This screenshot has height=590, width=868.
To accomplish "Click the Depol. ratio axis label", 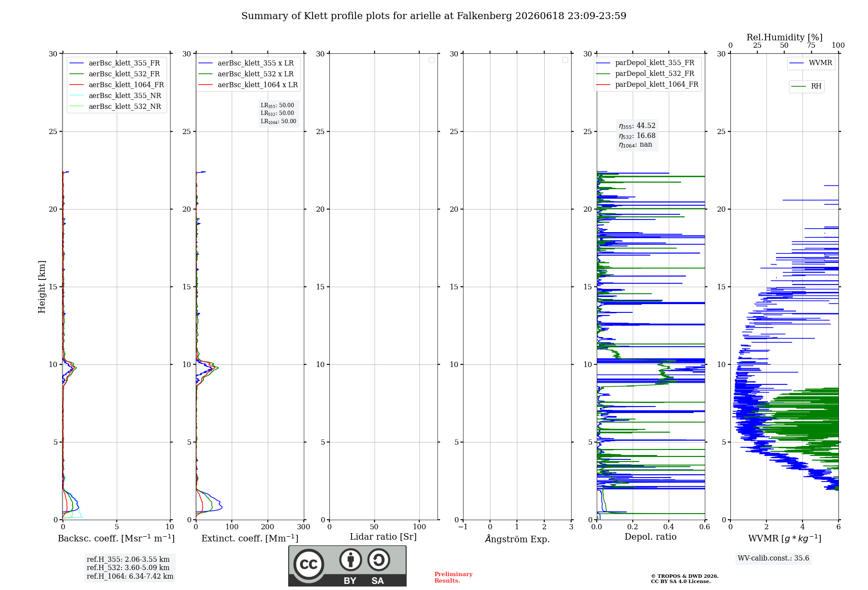I will click(651, 537).
